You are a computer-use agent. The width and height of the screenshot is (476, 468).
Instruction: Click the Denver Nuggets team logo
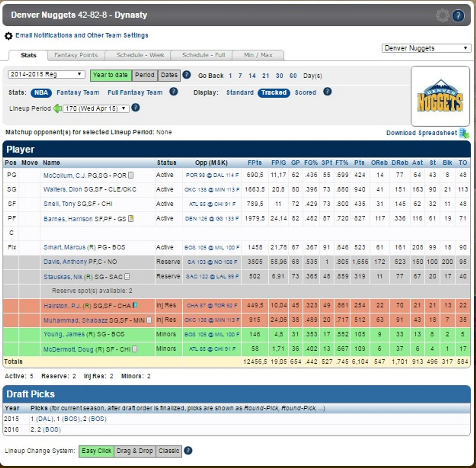(440, 97)
